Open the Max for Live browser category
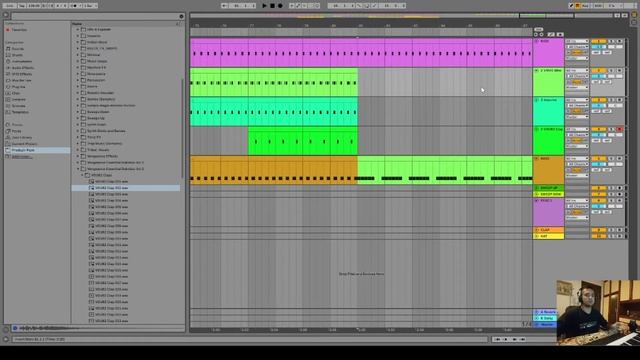The image size is (640, 360). tap(22, 80)
